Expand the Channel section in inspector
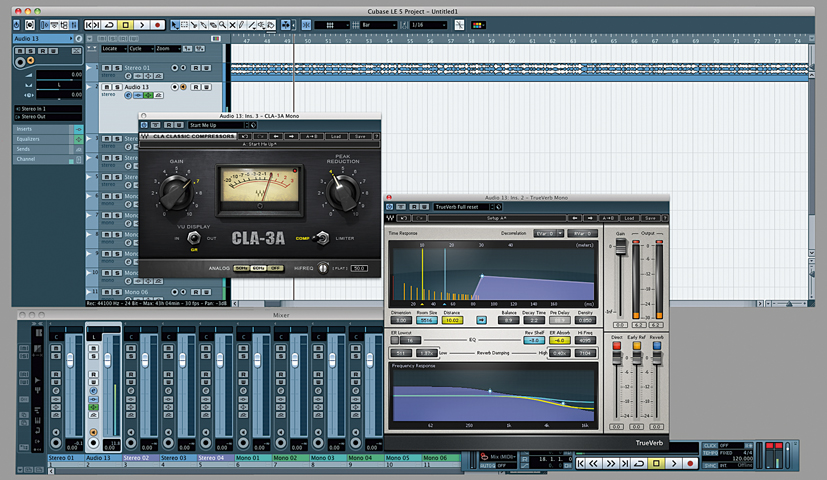Image resolution: width=827 pixels, height=480 pixels. [48, 159]
